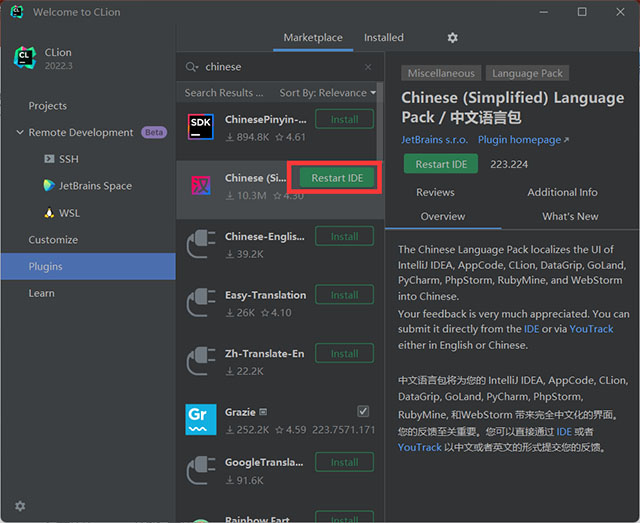This screenshot has height=523, width=640.
Task: Open the Sort By Relevance dropdown
Action: (328, 93)
